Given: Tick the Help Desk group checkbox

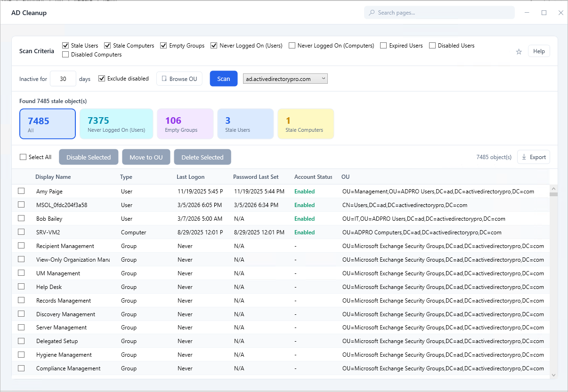Looking at the screenshot, I should [x=21, y=287].
